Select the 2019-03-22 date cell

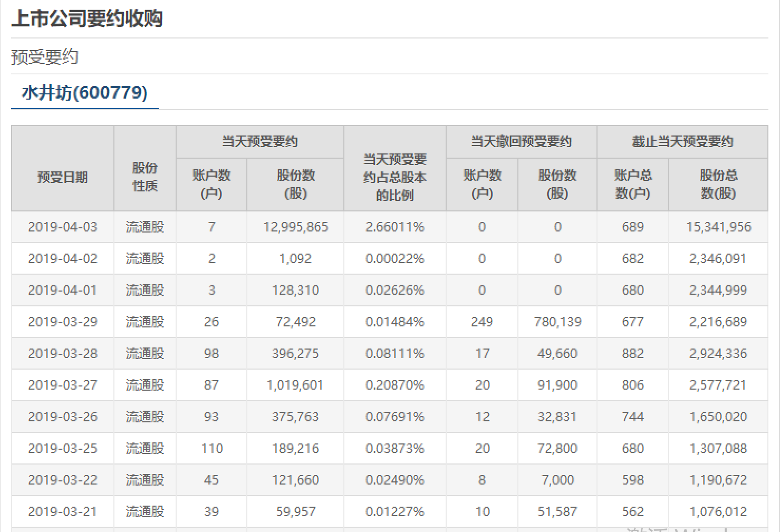coord(63,480)
